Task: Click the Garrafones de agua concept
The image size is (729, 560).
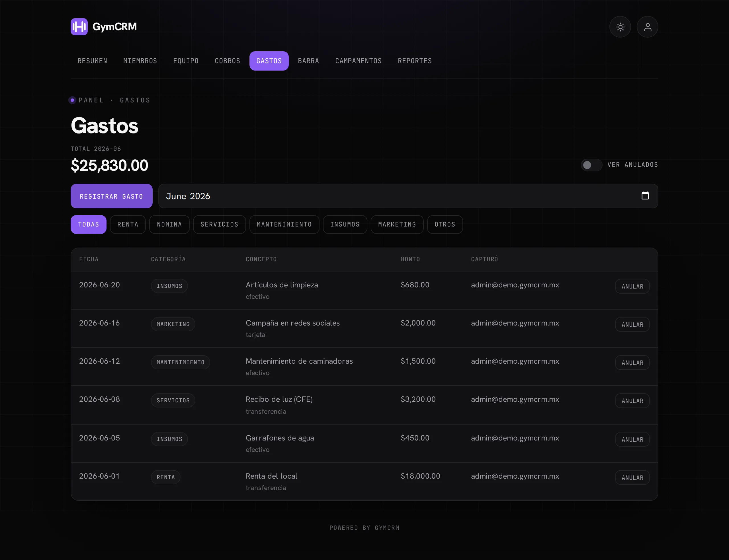Action: pyautogui.click(x=280, y=438)
